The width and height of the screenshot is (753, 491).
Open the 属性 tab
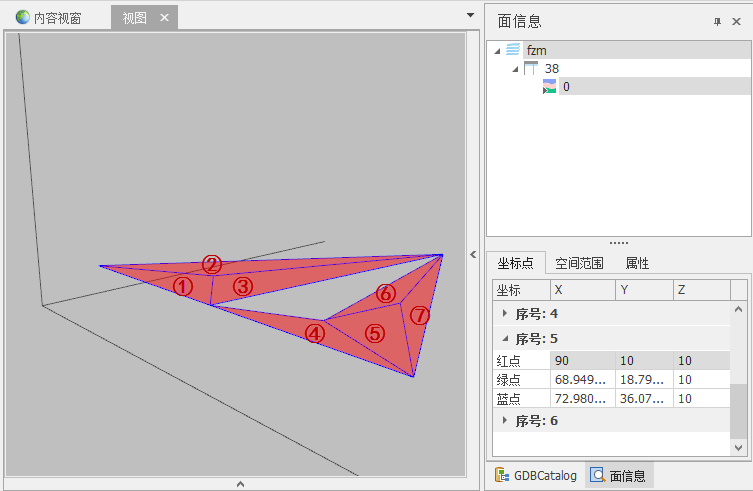click(x=637, y=263)
